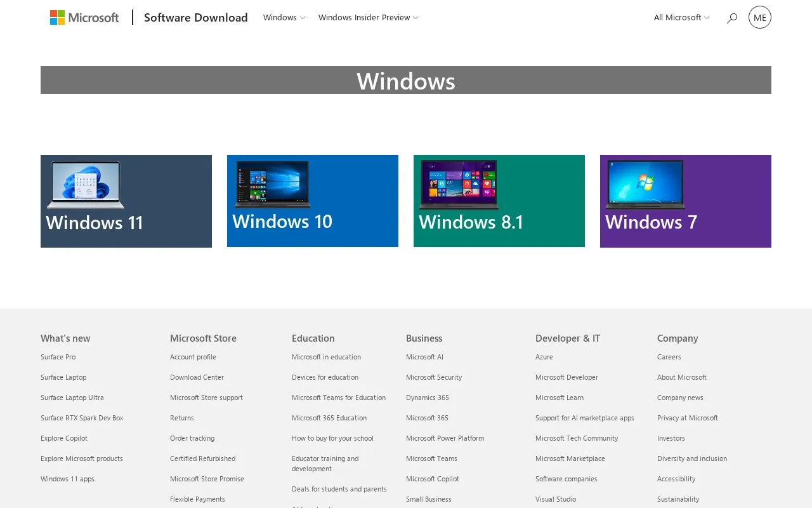Viewport: 812px width, 508px height.
Task: Open Microsoft Teams for Education link
Action: [x=339, y=398]
